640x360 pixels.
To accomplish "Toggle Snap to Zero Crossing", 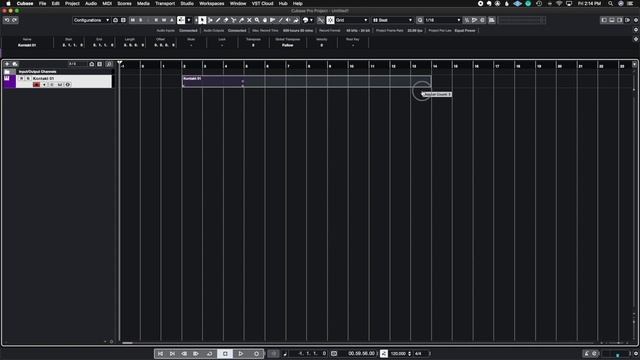I will click(x=321, y=20).
